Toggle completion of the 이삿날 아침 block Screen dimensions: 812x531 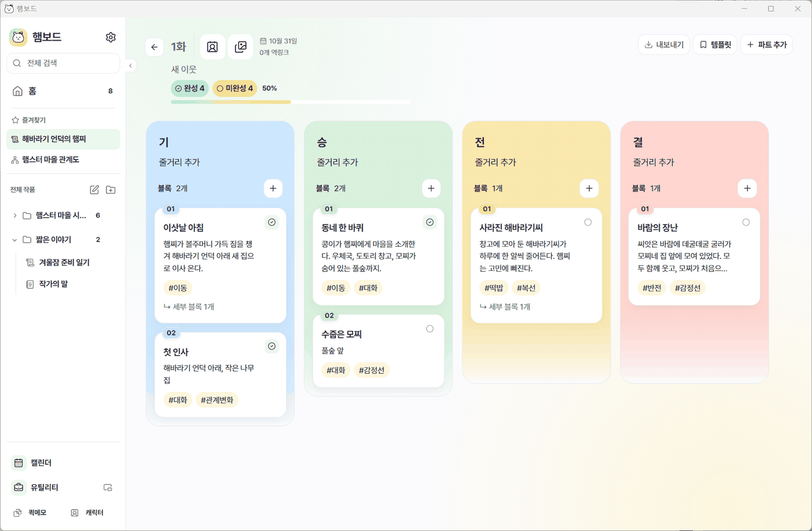click(x=271, y=222)
